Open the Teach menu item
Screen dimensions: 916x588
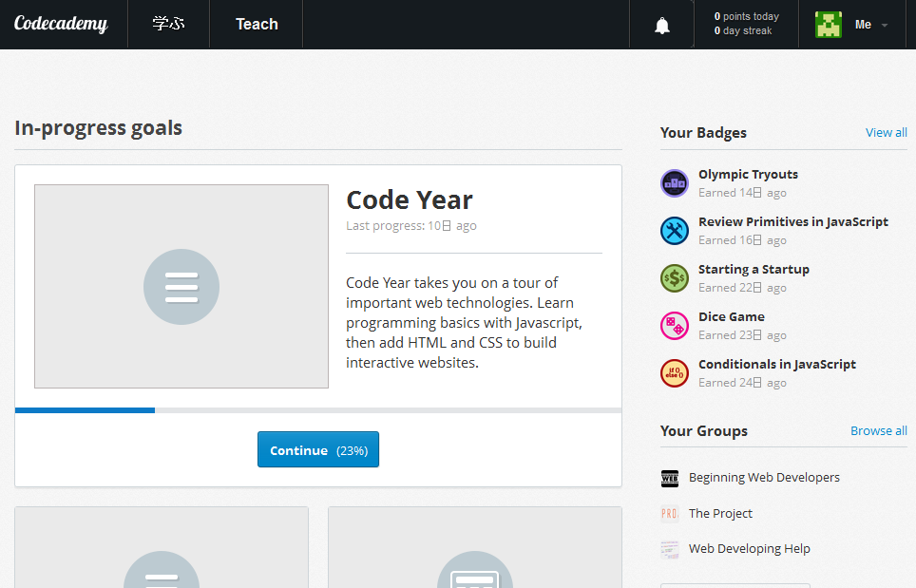[x=257, y=24]
